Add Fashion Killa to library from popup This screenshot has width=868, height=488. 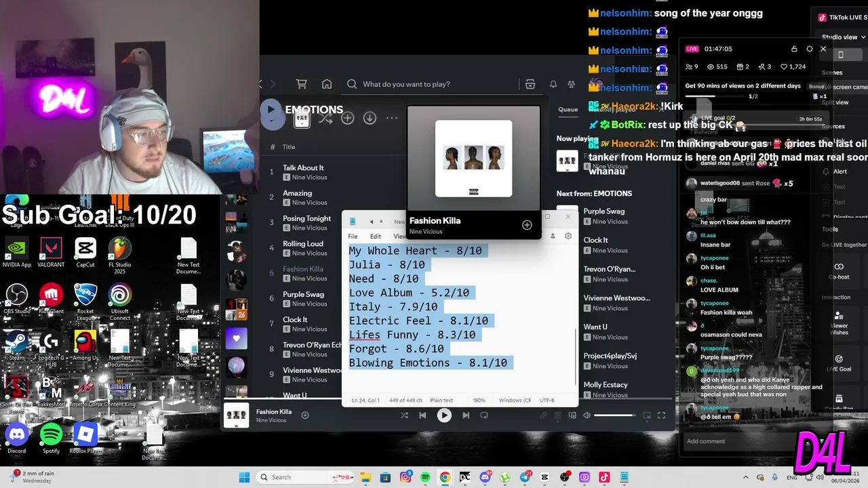[x=527, y=225]
